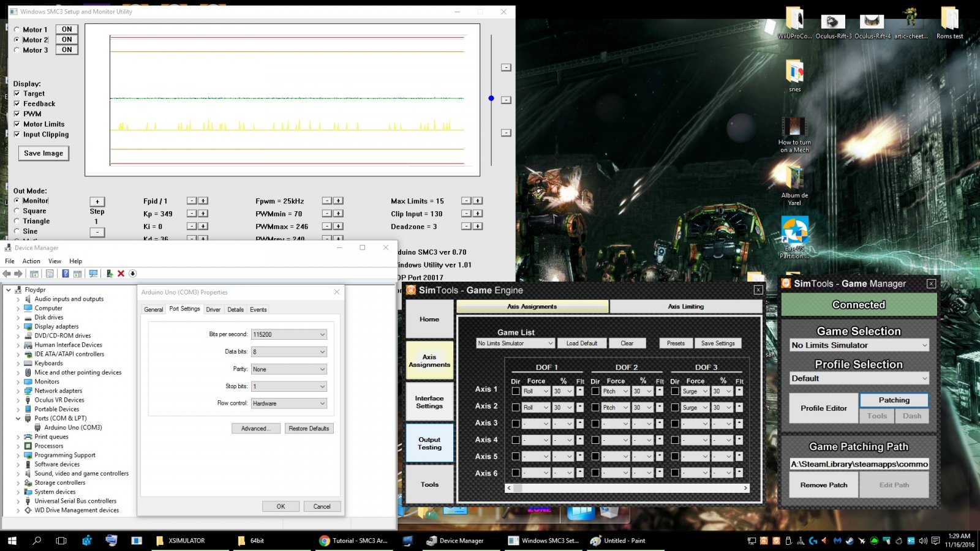The height and width of the screenshot is (551, 980).
Task: Open the Data bits dropdown
Action: (x=289, y=351)
